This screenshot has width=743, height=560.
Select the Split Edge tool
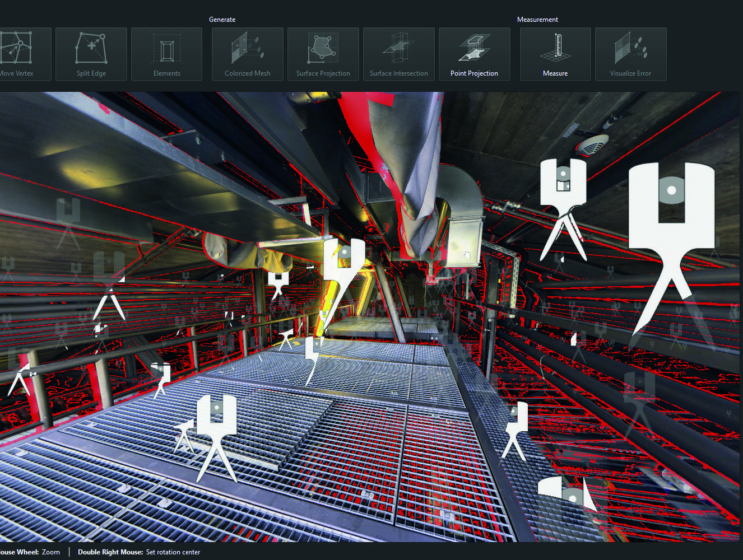(x=91, y=54)
